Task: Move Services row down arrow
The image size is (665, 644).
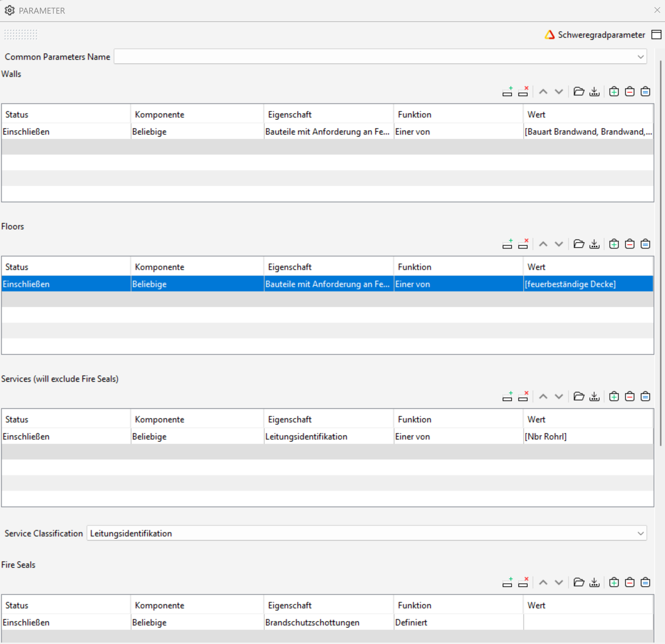Action: [x=559, y=397]
